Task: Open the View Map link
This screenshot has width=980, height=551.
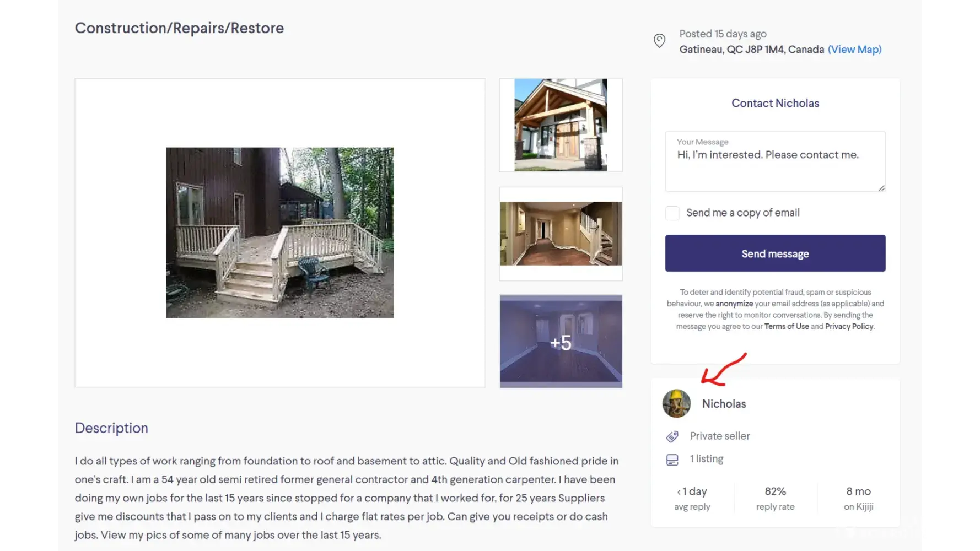Action: (x=854, y=50)
